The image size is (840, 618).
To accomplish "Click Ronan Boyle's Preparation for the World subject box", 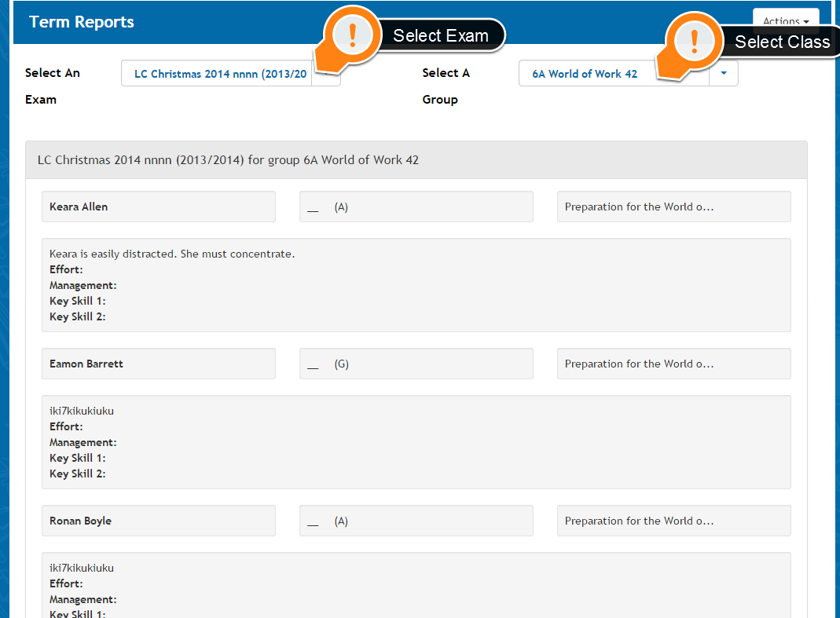I will [674, 521].
